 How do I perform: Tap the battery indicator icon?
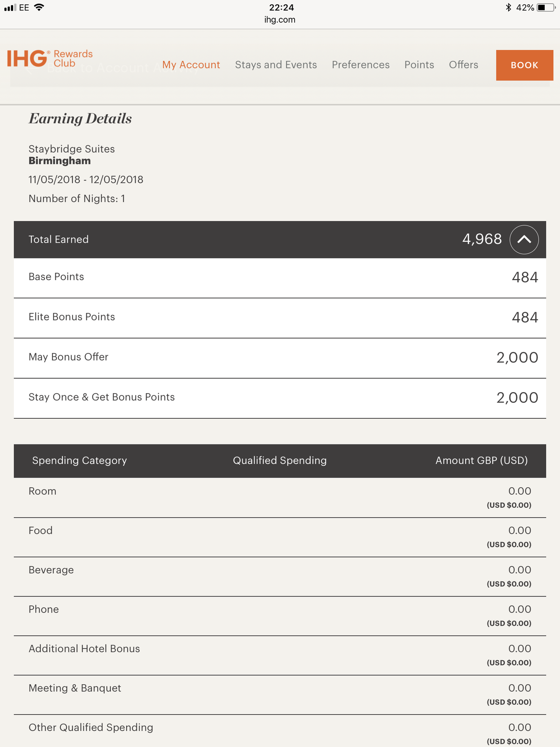[x=545, y=7]
